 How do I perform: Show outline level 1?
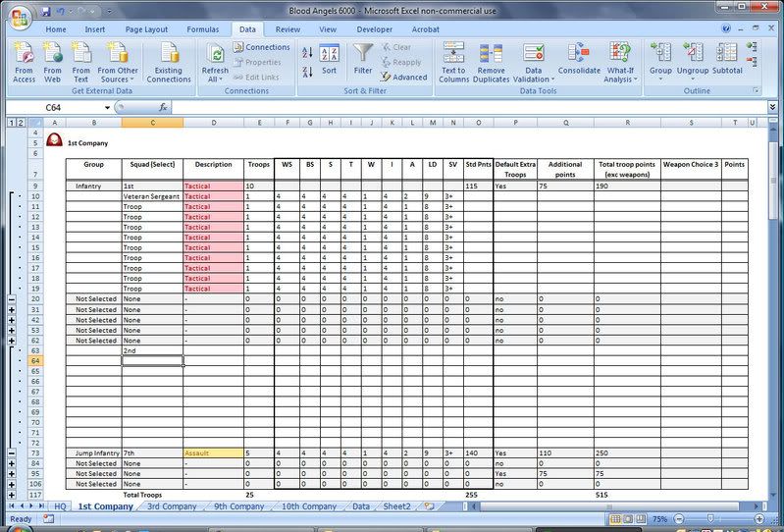(12, 123)
